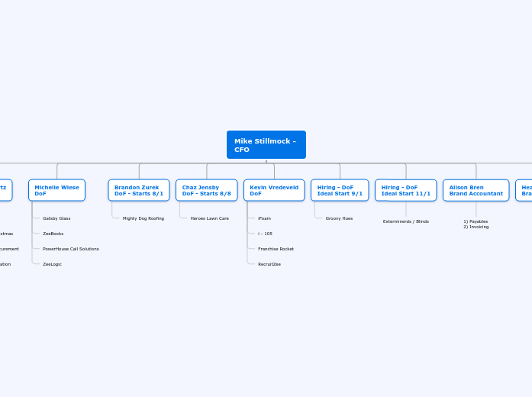The width and height of the screenshot is (532, 397).
Task: Select the Groovy Hues item
Action: point(339,218)
